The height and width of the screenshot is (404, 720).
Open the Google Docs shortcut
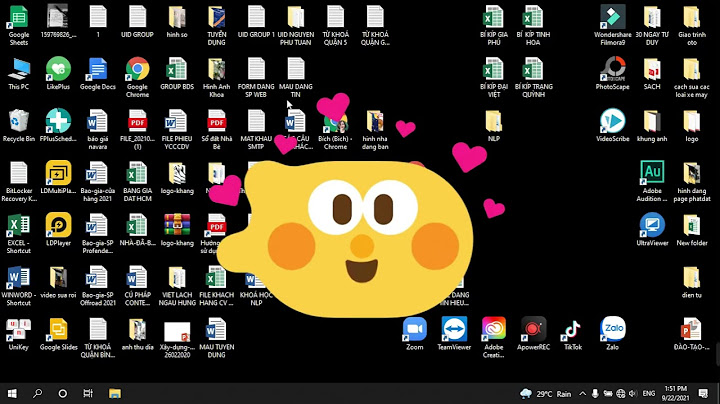[98, 74]
